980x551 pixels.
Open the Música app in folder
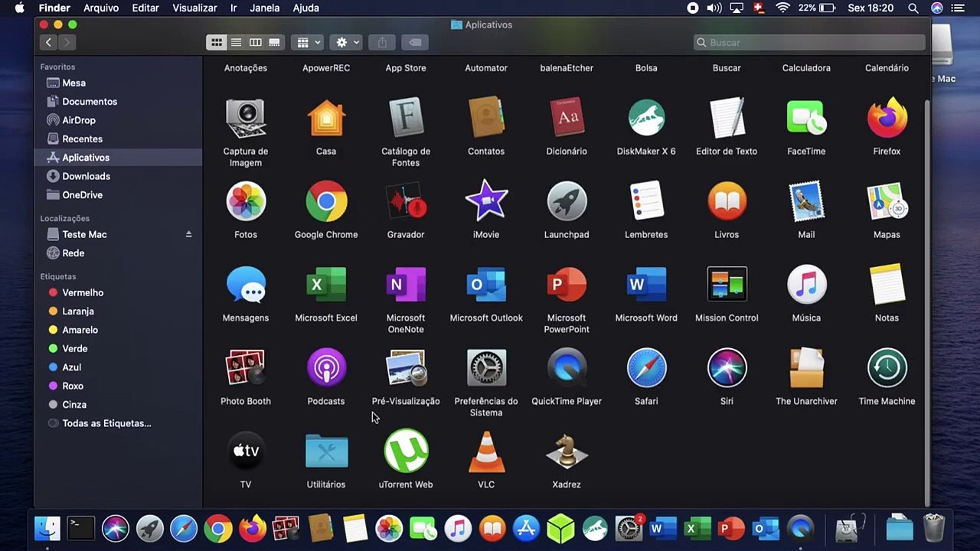click(x=806, y=285)
